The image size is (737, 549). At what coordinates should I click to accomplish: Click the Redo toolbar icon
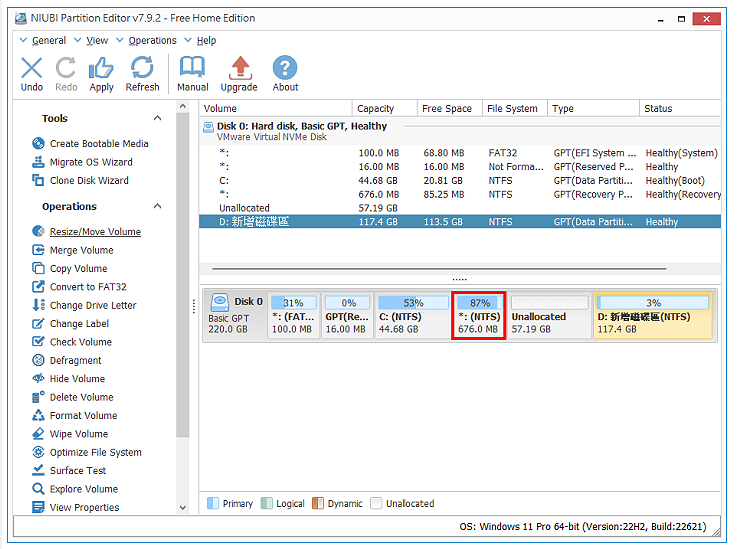[66, 73]
